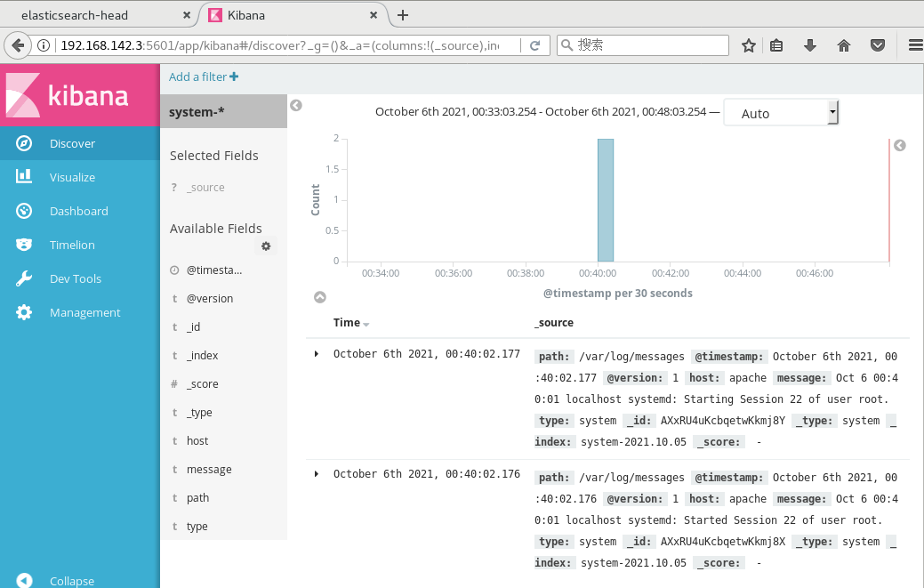Open the Management section

pyautogui.click(x=79, y=312)
